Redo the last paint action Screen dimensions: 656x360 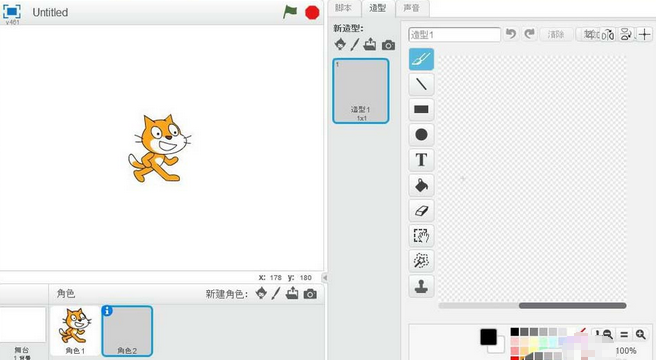coord(530,33)
